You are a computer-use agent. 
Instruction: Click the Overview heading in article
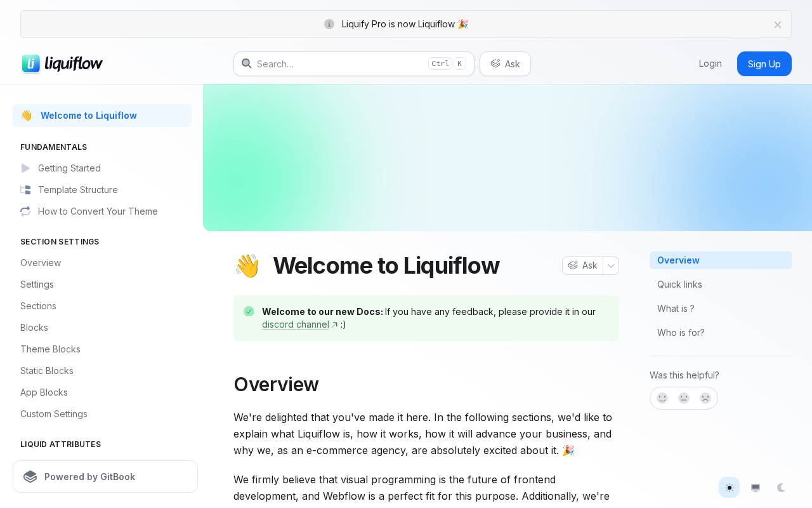pyautogui.click(x=276, y=385)
